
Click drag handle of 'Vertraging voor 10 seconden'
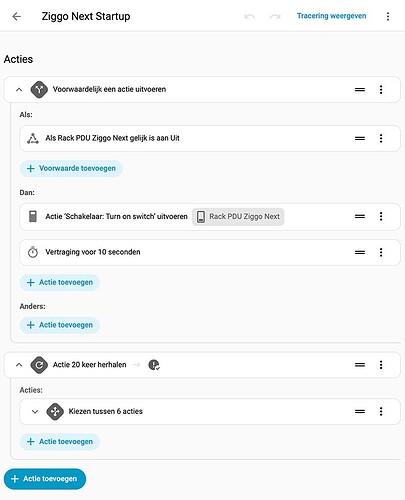tap(360, 252)
